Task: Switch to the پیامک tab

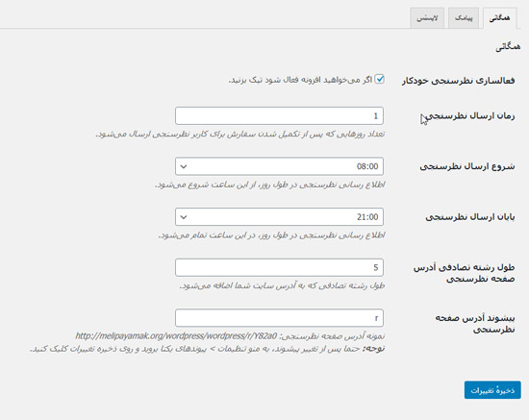Action: coord(464,18)
